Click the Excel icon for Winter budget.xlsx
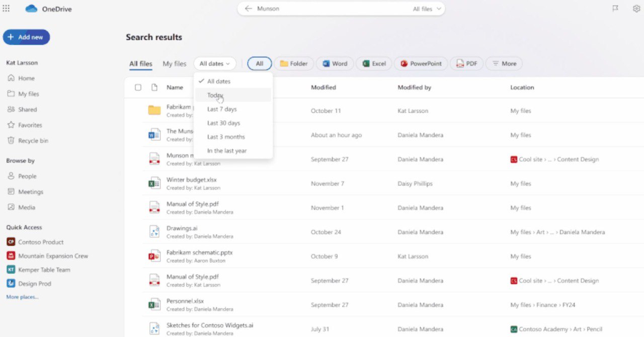 pos(154,184)
